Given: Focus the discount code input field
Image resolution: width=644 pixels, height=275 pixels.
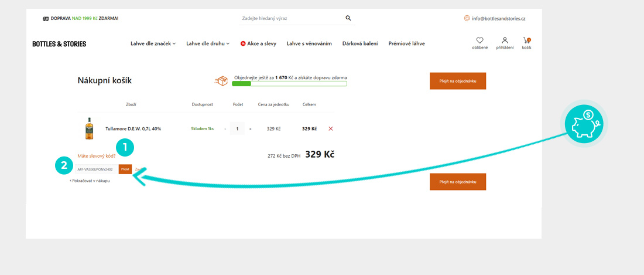Looking at the screenshot, I should [x=96, y=169].
